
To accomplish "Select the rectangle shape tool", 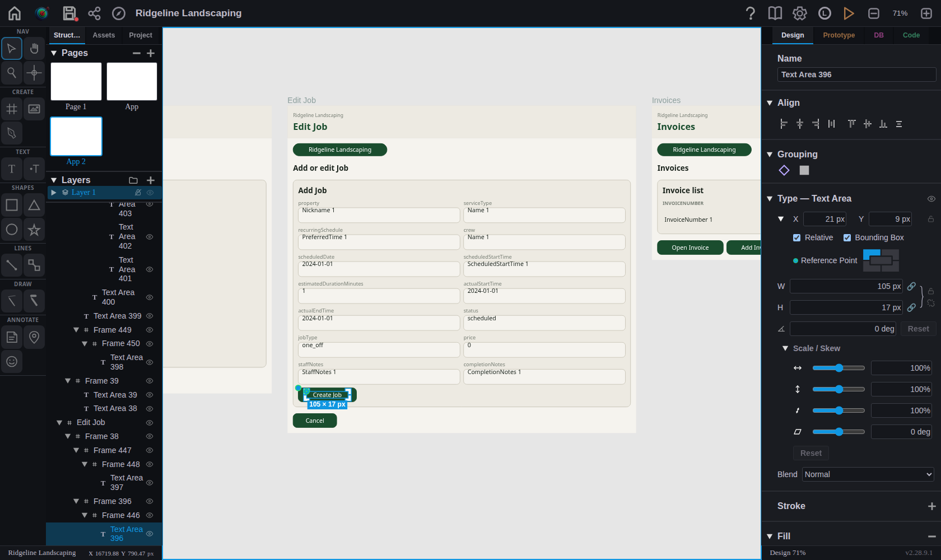I will [12, 205].
